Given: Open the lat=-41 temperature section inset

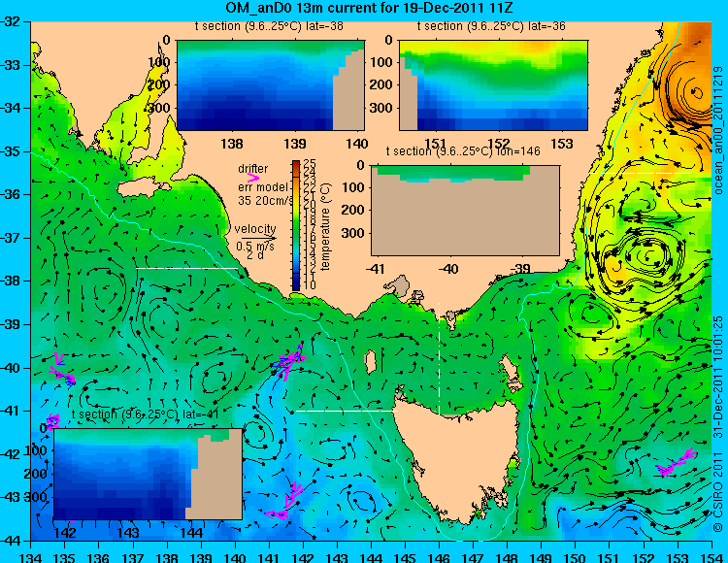Looking at the screenshot, I should [x=149, y=474].
